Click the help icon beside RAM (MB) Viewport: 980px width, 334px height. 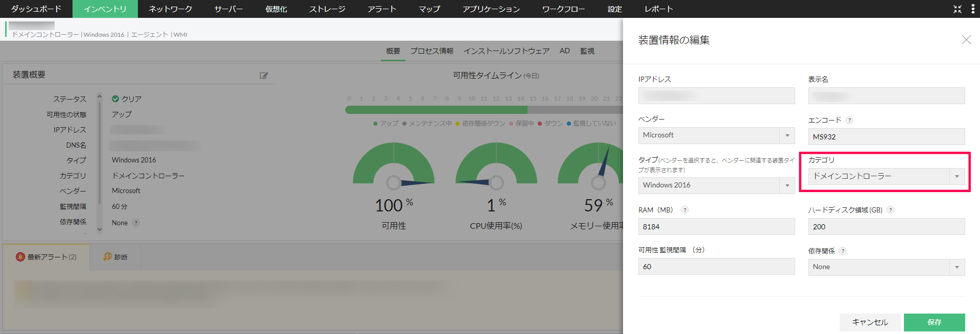(x=685, y=210)
